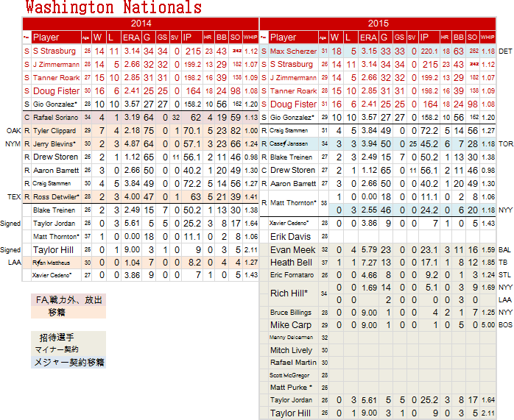The image size is (514, 420).
Task: Select the 2015 table header
Action: (378, 24)
